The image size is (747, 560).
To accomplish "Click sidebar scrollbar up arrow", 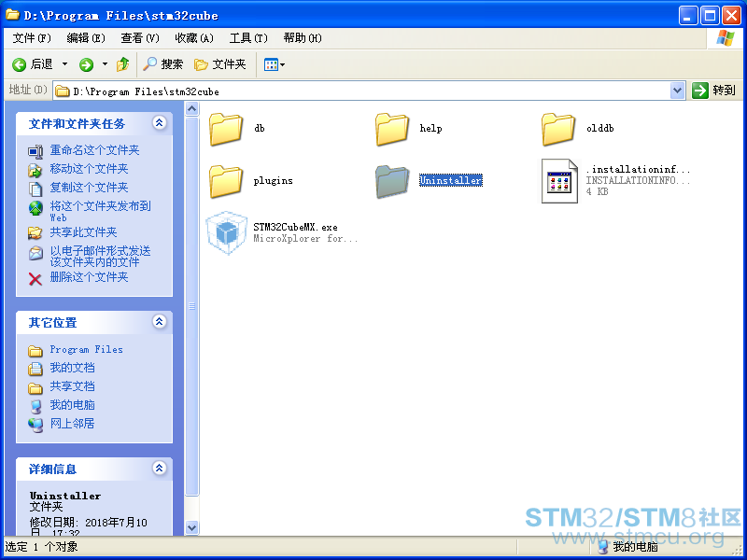I will pos(191,109).
